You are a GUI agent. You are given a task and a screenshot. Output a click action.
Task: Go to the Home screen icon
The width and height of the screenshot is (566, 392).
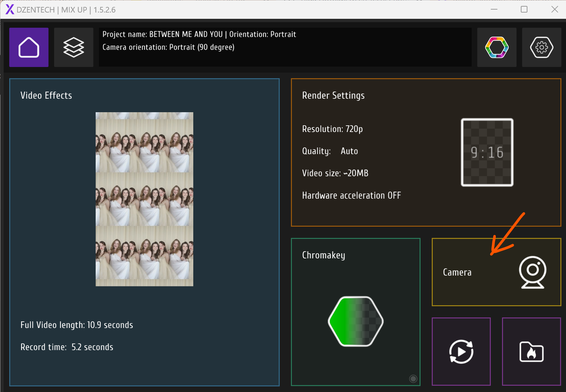pyautogui.click(x=29, y=47)
